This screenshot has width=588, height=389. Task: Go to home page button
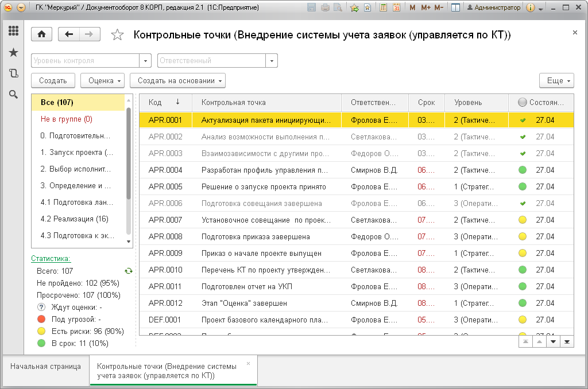[x=41, y=34]
